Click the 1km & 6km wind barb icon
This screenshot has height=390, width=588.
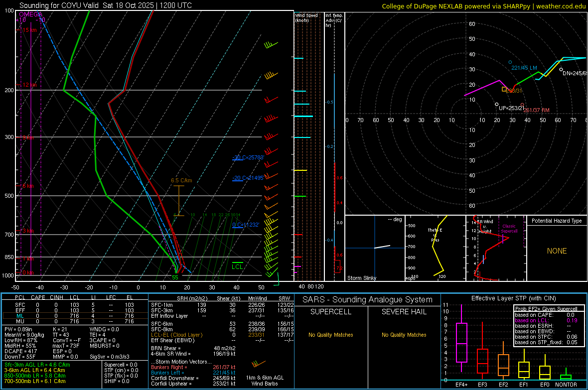(259, 364)
